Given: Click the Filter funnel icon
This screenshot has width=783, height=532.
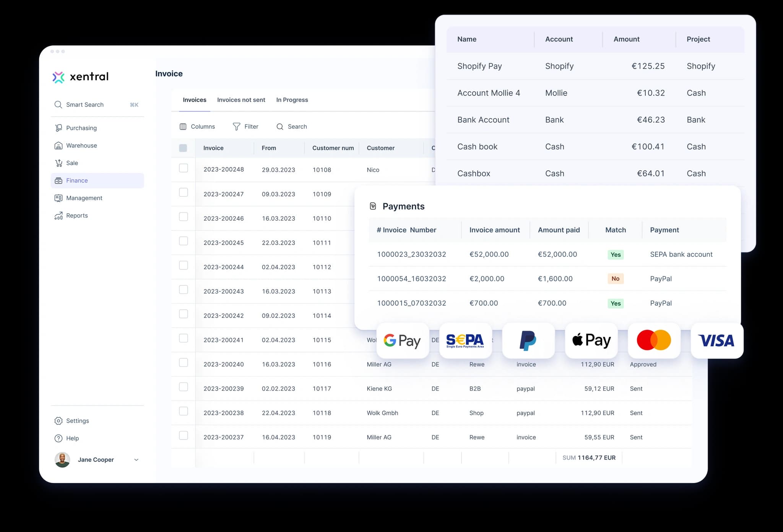Looking at the screenshot, I should click(237, 127).
